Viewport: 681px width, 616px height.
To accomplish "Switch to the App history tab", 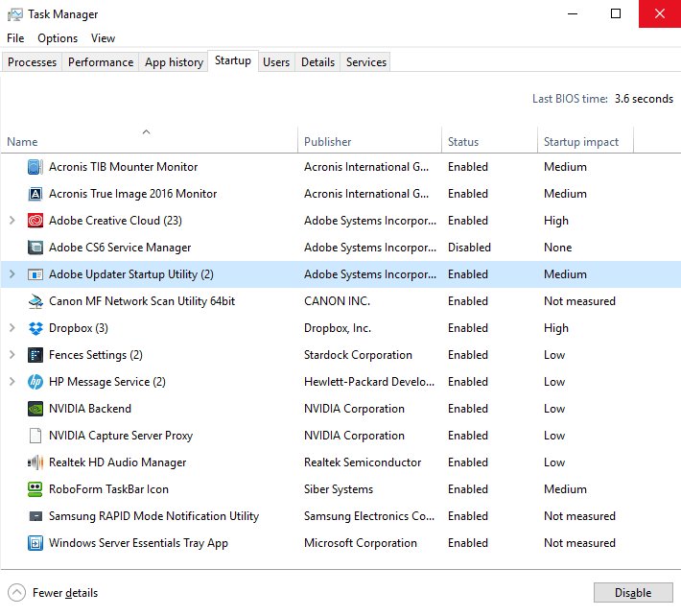I will [x=174, y=62].
